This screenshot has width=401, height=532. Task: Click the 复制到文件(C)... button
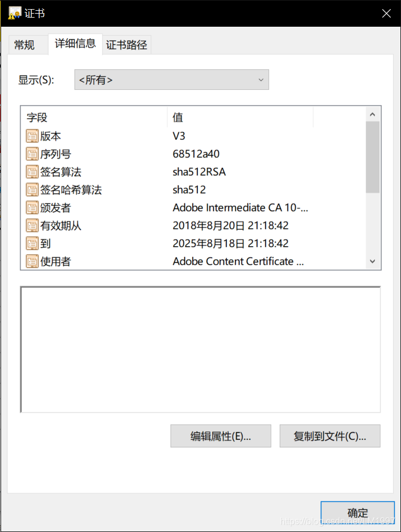coord(330,436)
